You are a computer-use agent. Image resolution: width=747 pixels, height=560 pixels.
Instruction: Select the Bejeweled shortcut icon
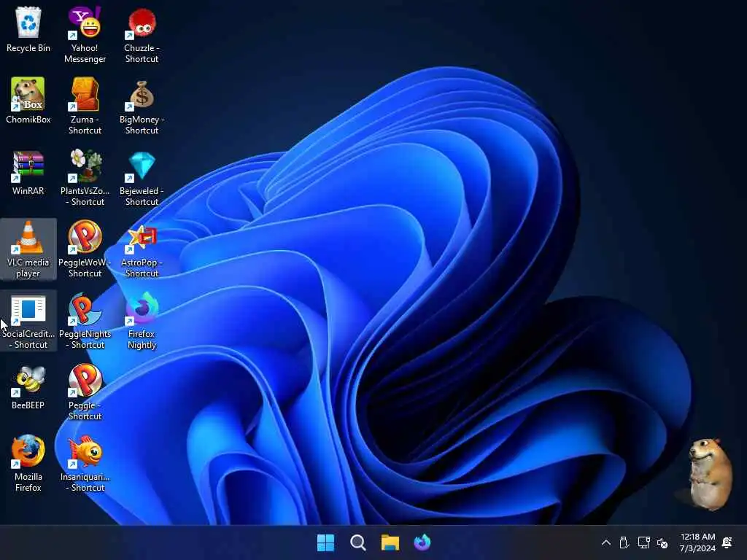pyautogui.click(x=142, y=177)
